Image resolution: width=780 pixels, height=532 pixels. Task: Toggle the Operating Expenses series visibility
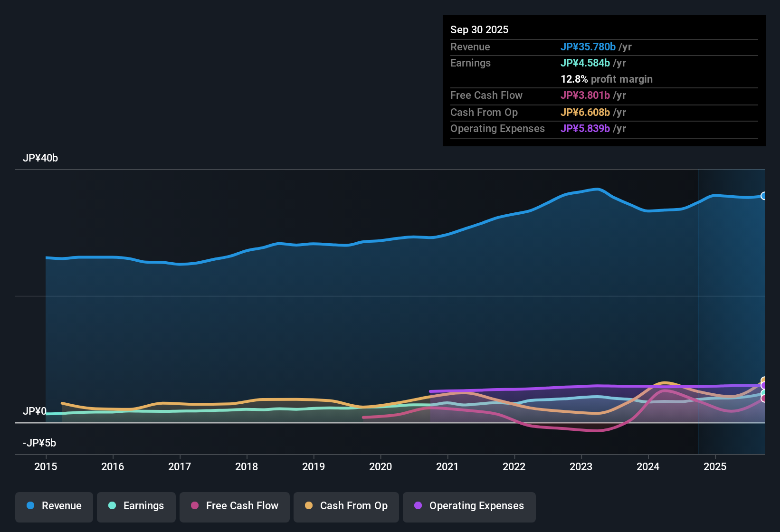coord(469,506)
